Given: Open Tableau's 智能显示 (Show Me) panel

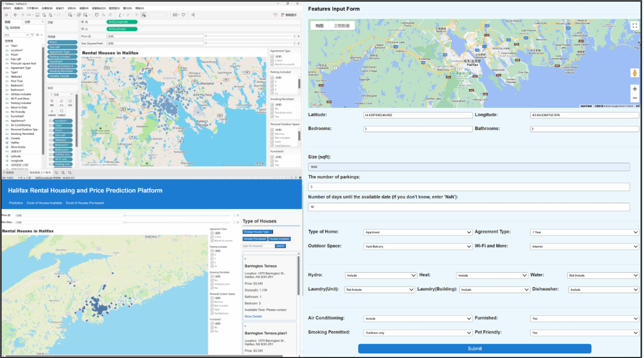Looking at the screenshot, I should pos(289,15).
